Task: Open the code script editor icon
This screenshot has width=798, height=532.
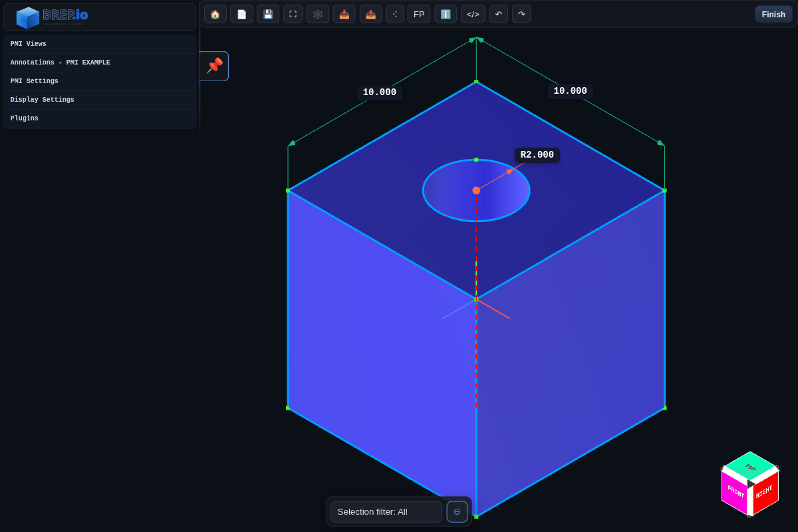Action: click(473, 14)
